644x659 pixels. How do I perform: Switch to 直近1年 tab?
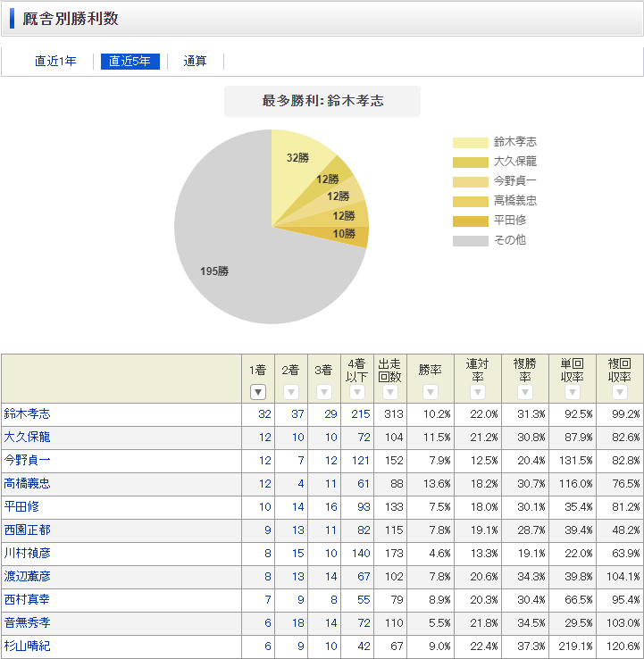pos(55,62)
